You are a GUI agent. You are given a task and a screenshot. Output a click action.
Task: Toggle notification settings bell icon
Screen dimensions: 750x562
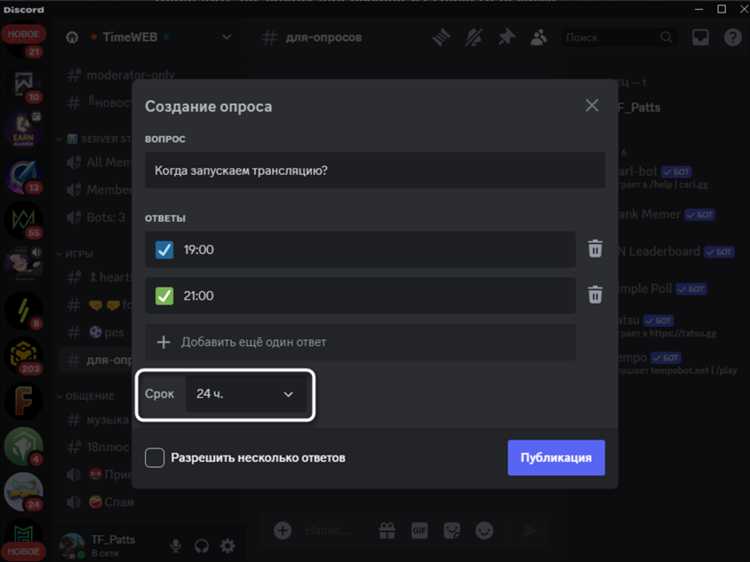(x=474, y=37)
